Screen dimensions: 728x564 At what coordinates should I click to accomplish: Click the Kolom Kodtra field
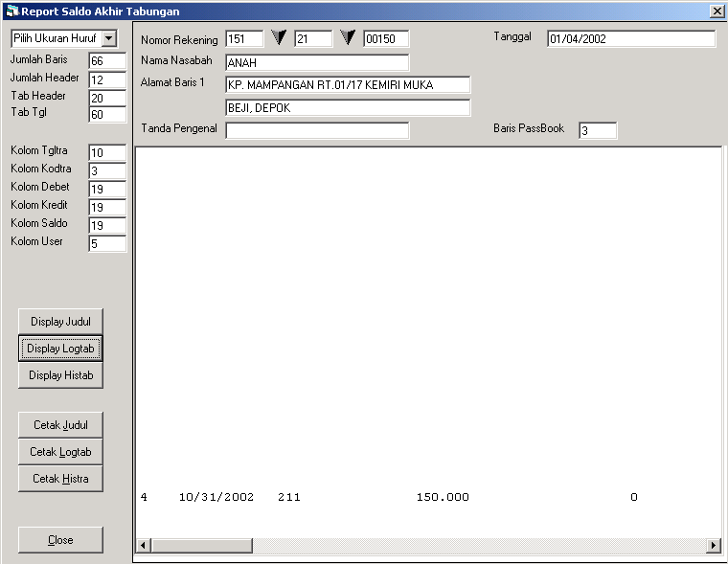pyautogui.click(x=107, y=170)
